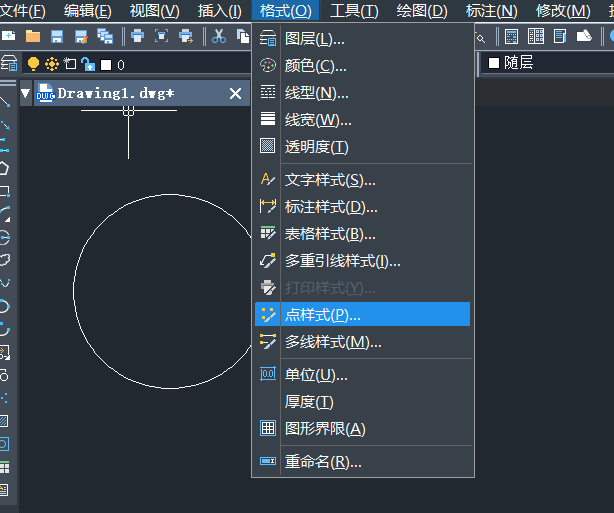Click the eraser-shaped cleanup icon
The width and height of the screenshot is (614, 513).
584,36
